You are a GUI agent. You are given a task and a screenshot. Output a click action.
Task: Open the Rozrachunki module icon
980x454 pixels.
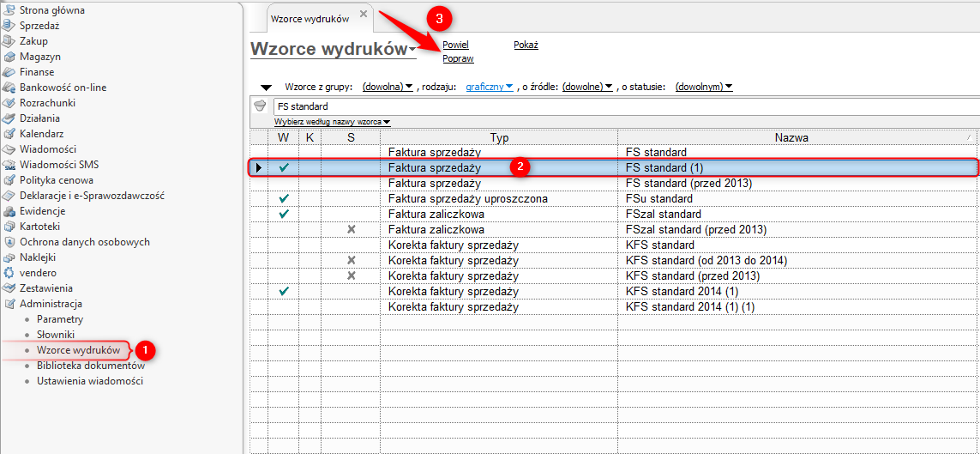click(9, 102)
